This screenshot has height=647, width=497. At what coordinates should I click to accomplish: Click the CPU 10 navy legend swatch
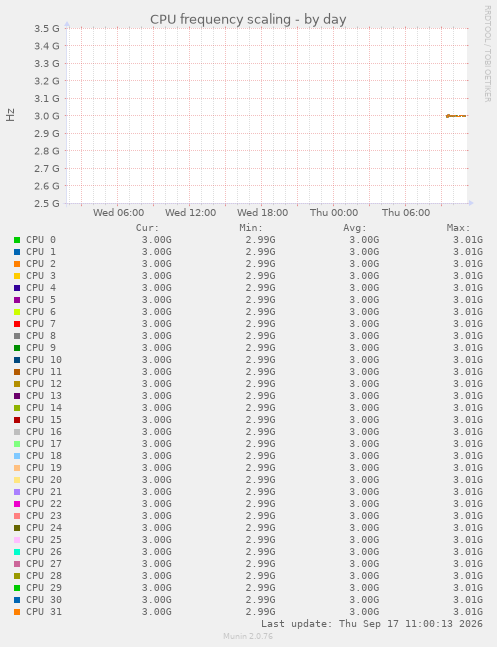(17, 360)
